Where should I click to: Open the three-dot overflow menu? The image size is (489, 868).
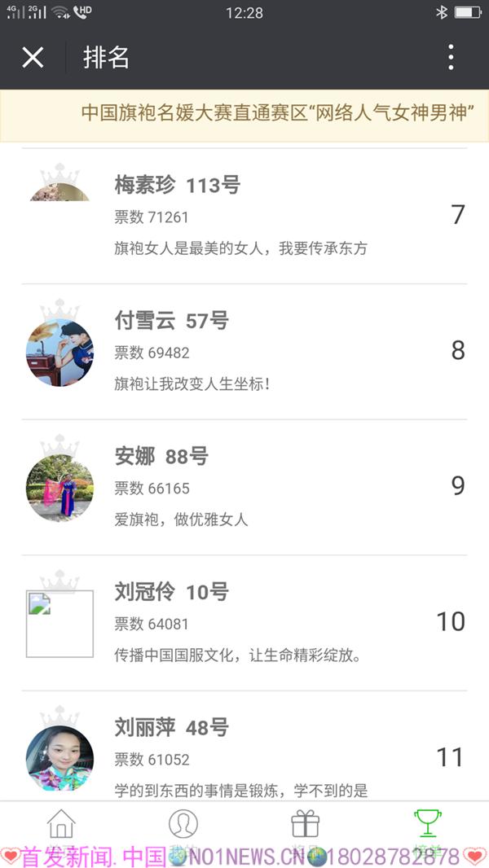451,57
